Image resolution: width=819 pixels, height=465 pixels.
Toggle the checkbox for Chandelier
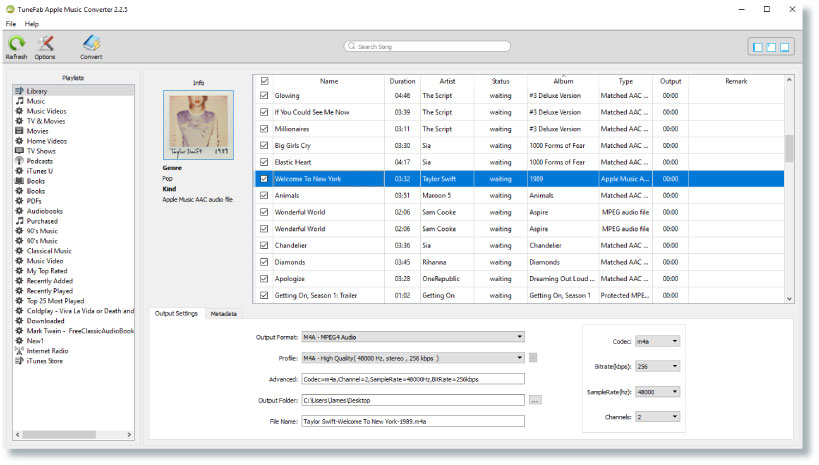coord(264,245)
